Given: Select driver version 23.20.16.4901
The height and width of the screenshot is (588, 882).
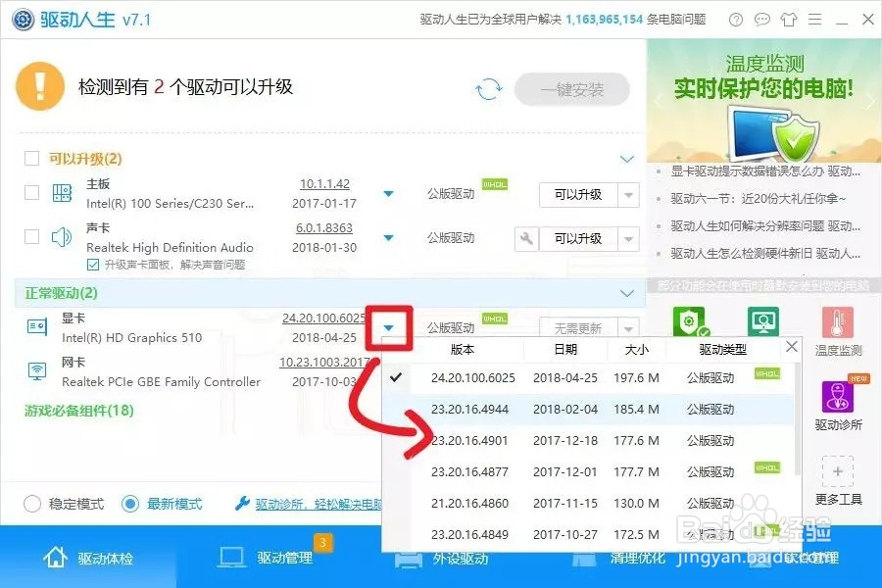Looking at the screenshot, I should 588,441.
